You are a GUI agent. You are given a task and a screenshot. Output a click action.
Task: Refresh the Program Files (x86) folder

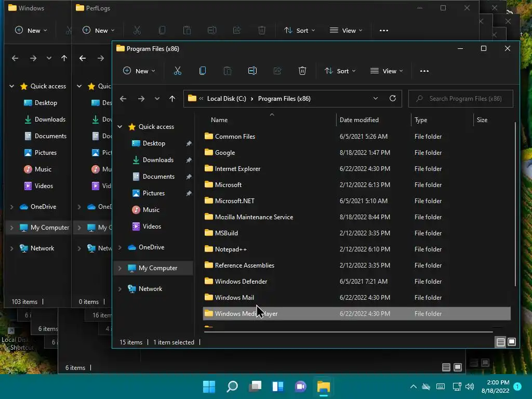pos(393,98)
